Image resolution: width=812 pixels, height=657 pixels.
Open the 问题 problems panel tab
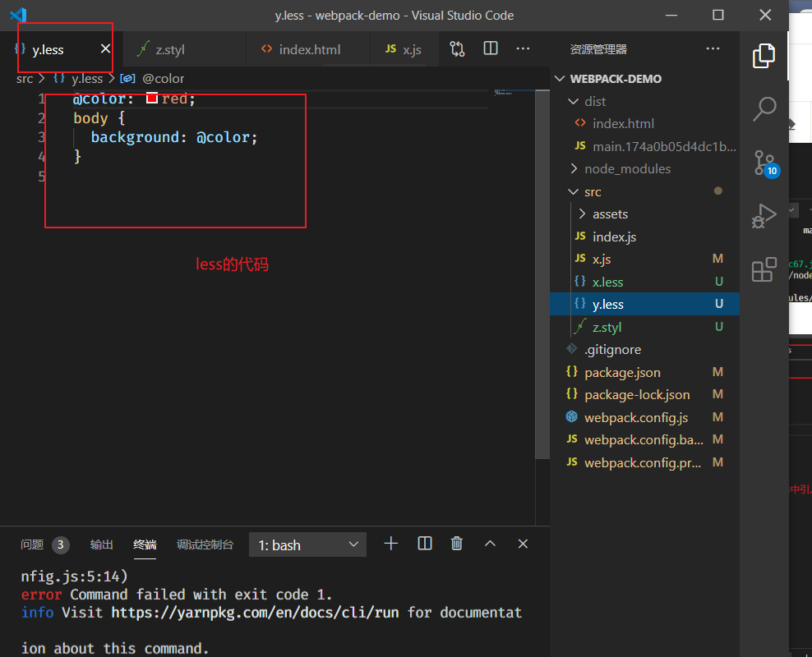pos(32,544)
